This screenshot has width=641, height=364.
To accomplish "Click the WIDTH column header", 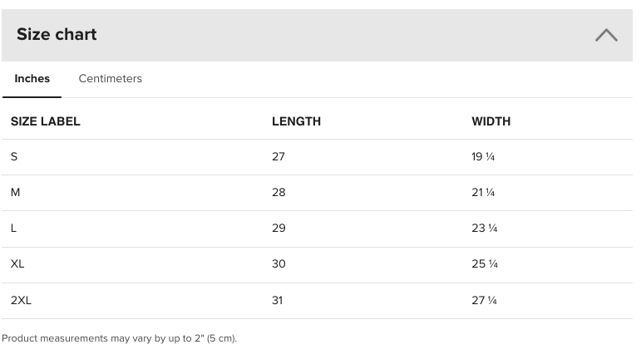I will (491, 121).
